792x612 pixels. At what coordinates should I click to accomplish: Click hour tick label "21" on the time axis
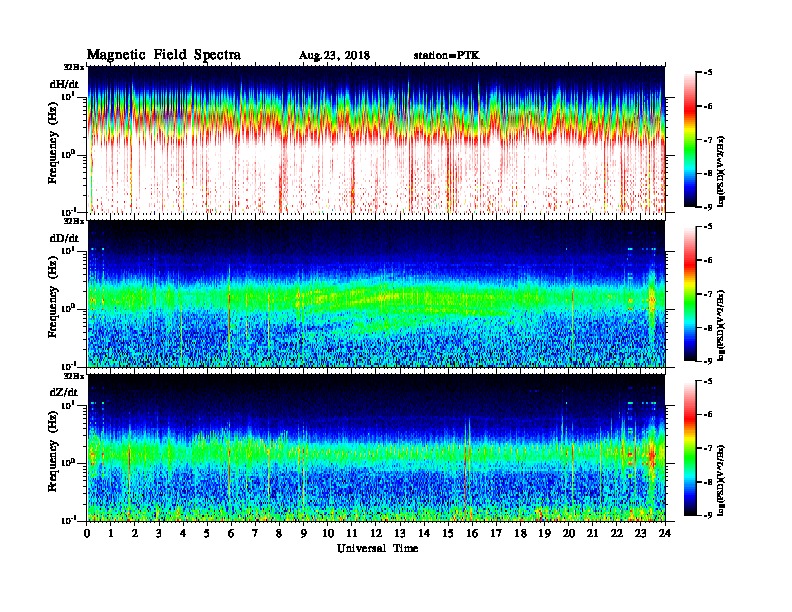(592, 533)
